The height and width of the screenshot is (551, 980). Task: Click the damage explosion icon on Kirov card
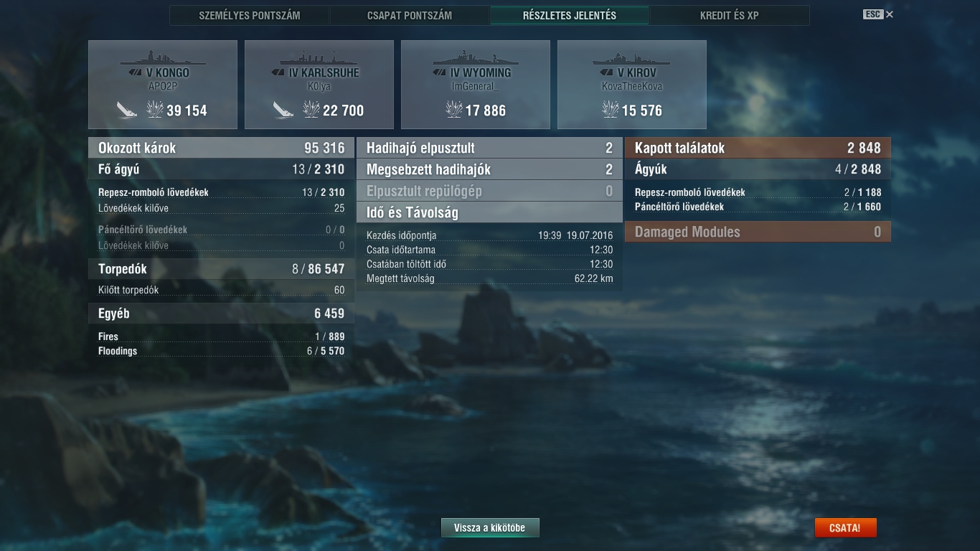click(611, 110)
